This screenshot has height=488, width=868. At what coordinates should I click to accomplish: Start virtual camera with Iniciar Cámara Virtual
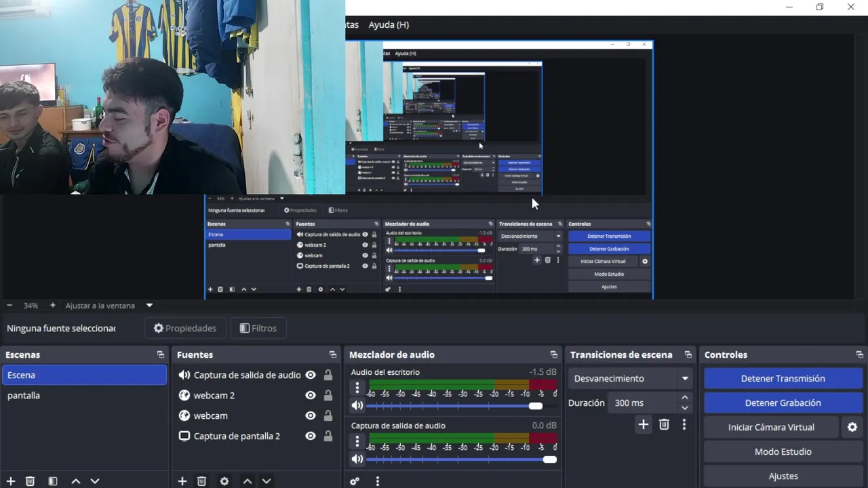click(x=772, y=427)
